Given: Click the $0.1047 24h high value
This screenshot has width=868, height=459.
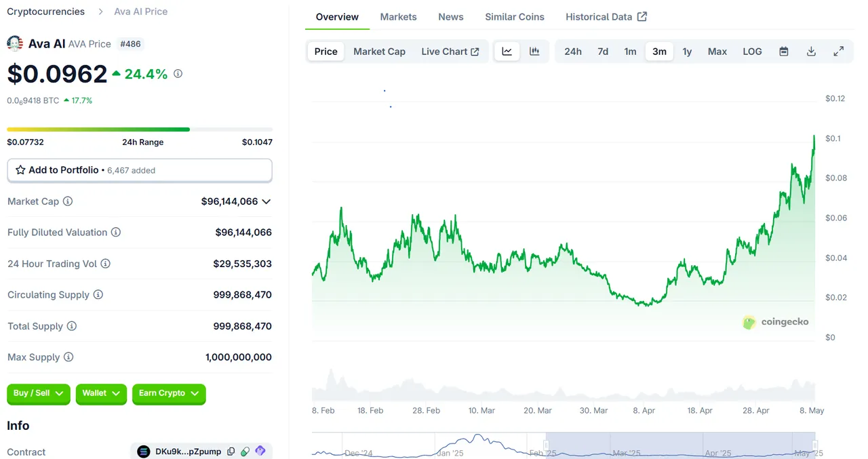Looking at the screenshot, I should (x=257, y=142).
